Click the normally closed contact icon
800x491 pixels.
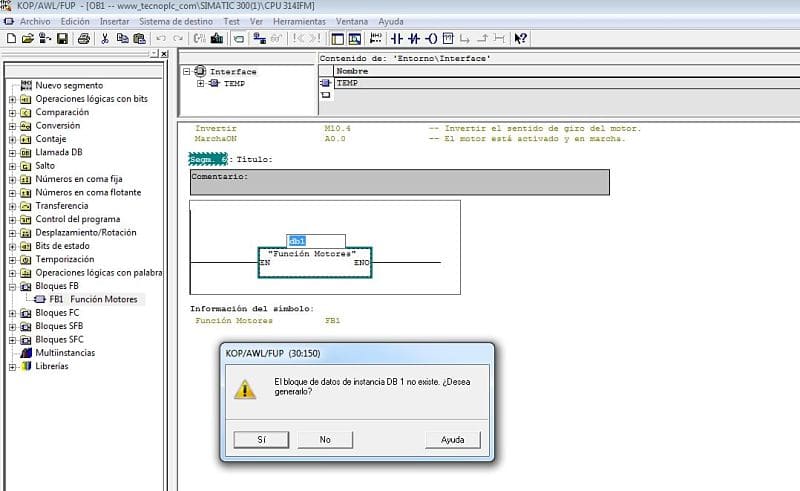pyautogui.click(x=414, y=38)
